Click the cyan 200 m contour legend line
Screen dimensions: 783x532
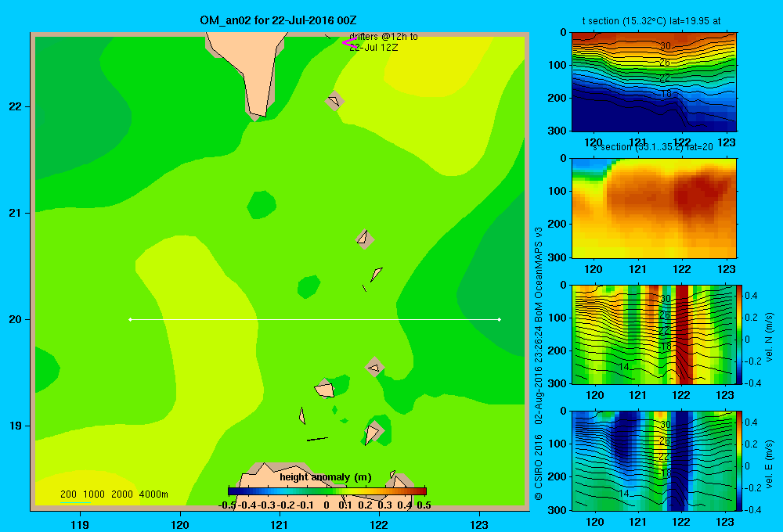coord(75,502)
